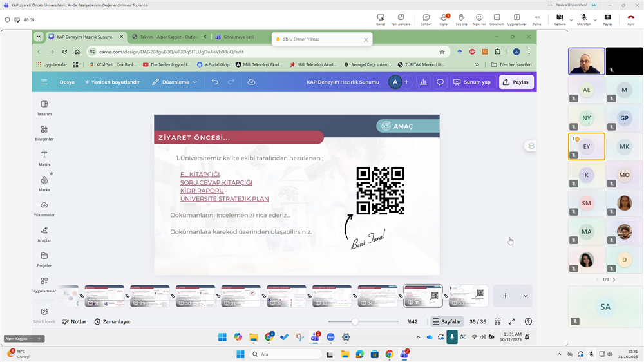Open the Düzenleme mode dropdown

pos(175,82)
